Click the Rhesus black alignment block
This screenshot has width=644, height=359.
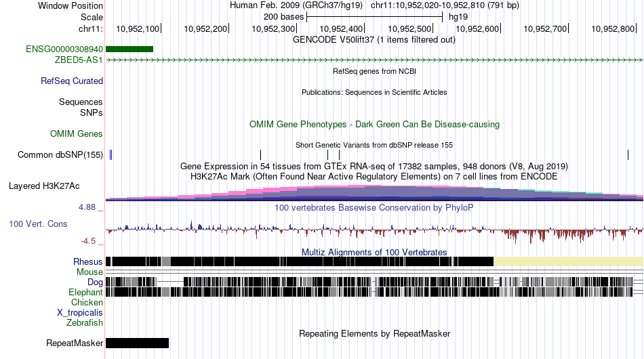300,261
